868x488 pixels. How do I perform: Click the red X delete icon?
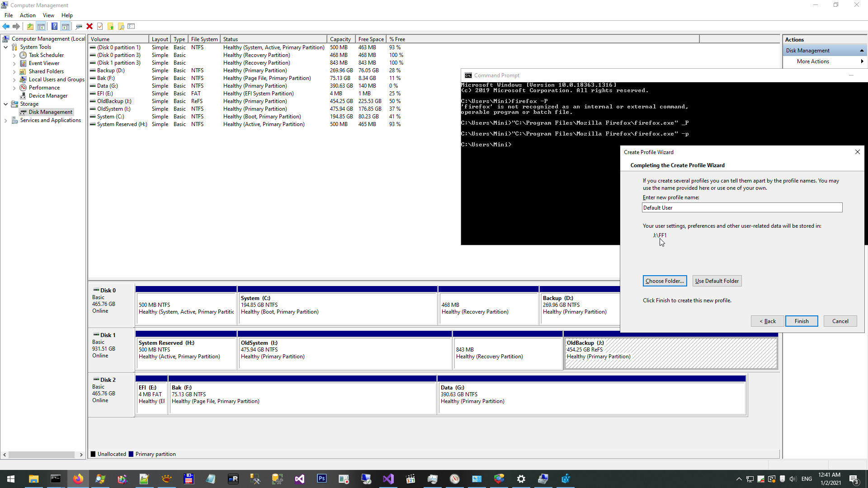90,26
